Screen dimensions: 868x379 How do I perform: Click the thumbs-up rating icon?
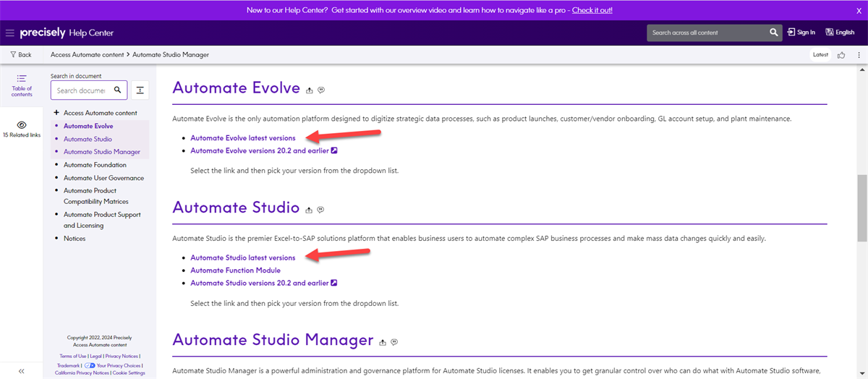(841, 55)
